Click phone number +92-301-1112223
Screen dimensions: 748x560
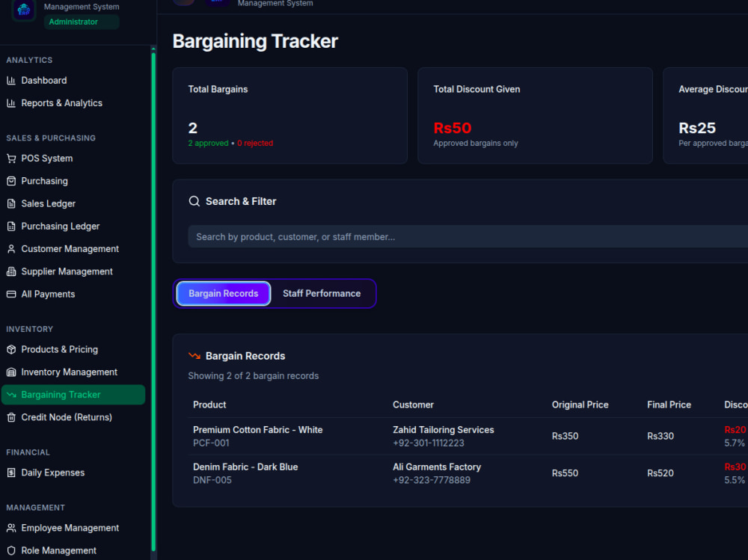[429, 443]
